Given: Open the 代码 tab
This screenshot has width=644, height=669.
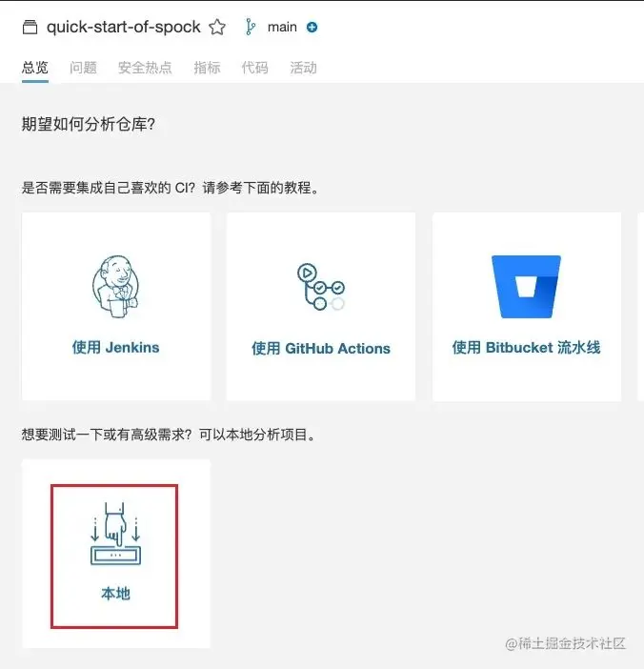Looking at the screenshot, I should point(254,68).
